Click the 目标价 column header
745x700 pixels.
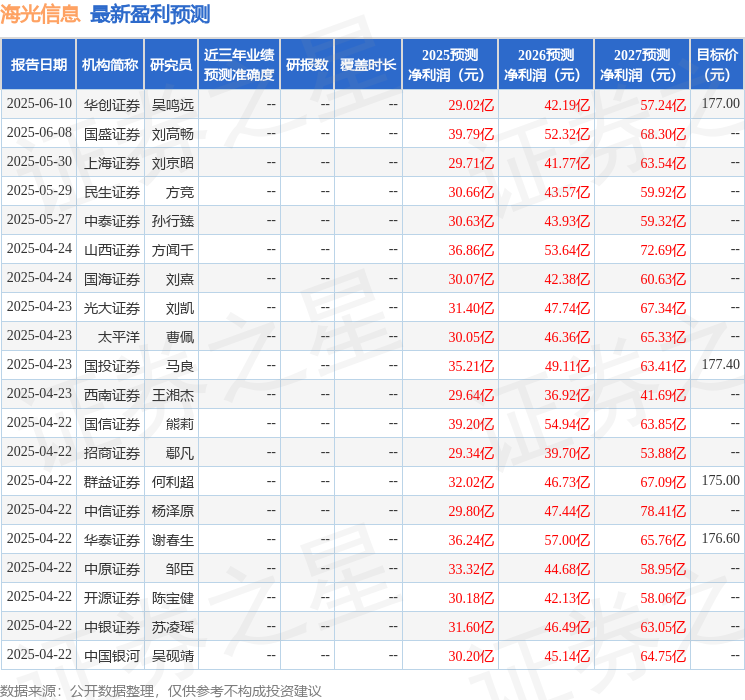pyautogui.click(x=717, y=65)
